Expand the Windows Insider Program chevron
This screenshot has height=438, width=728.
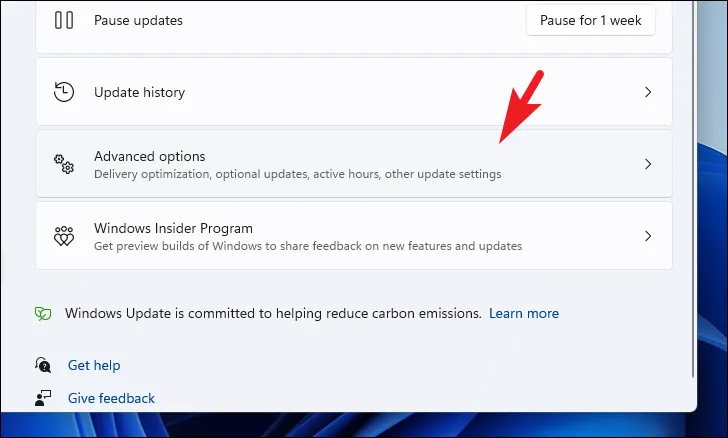click(648, 236)
